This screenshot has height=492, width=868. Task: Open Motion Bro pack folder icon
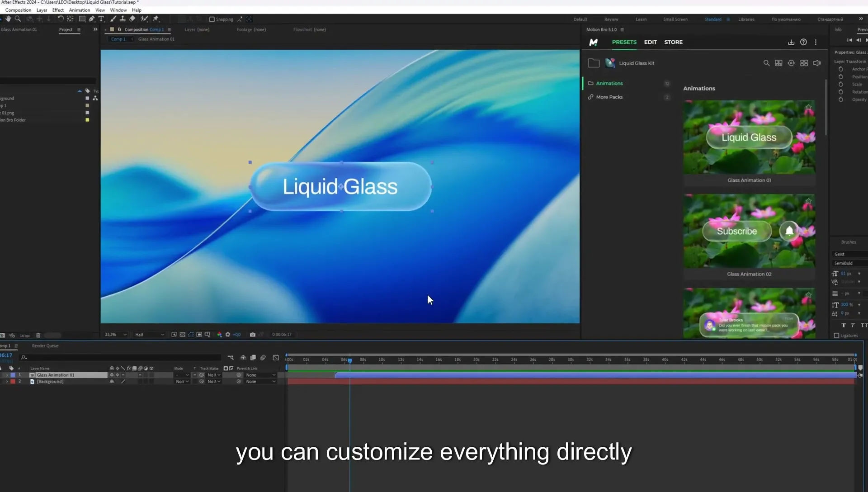tap(594, 63)
